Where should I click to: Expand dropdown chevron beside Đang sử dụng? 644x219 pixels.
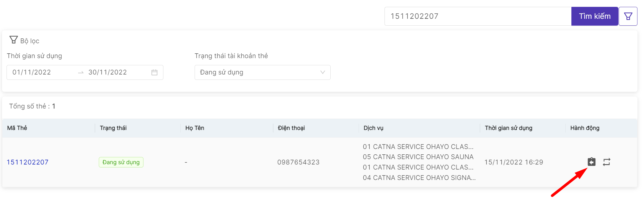323,72
